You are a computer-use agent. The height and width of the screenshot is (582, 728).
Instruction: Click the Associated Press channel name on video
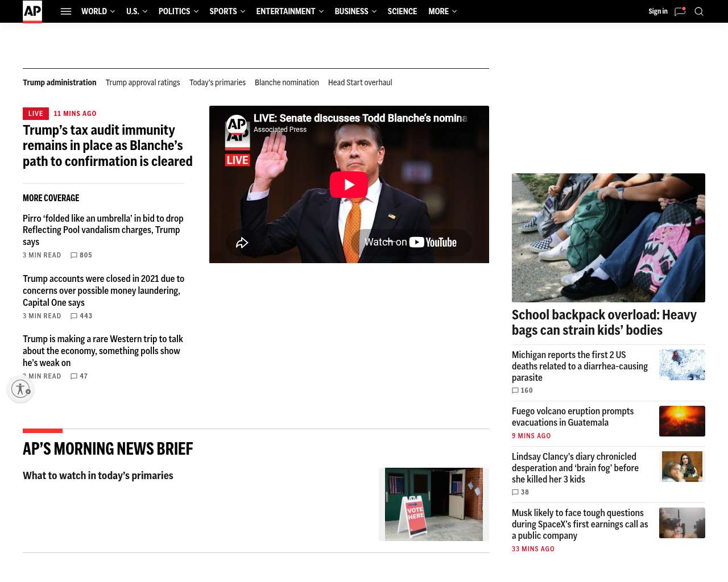point(280,130)
